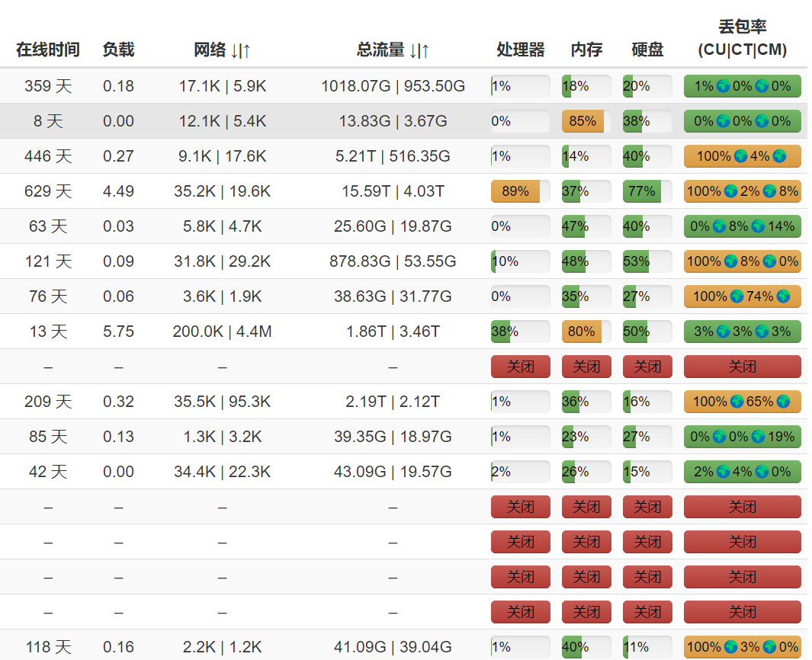This screenshot has width=812, height=660.
Task: Click the orange 85% memory usage bar
Action: [583, 121]
